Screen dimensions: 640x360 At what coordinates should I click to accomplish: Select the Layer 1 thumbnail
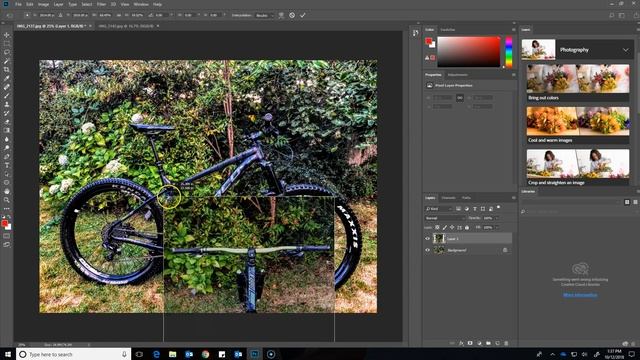click(x=439, y=238)
